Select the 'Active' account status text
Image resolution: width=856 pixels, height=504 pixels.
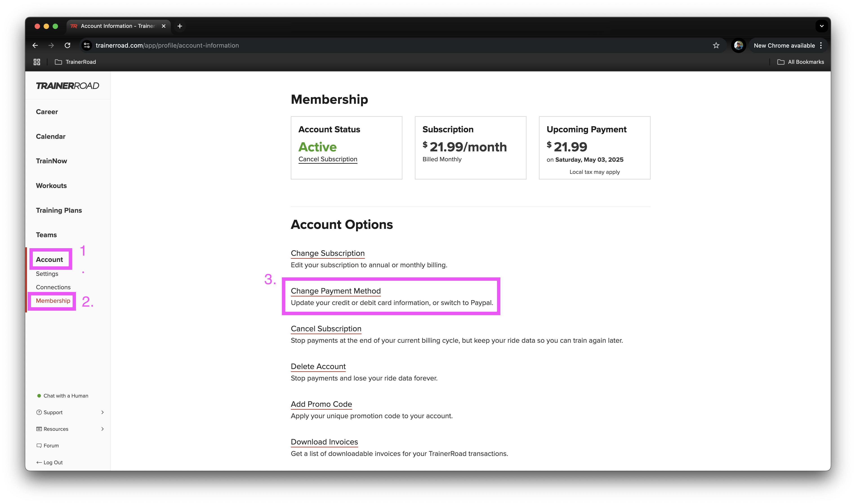(x=317, y=147)
